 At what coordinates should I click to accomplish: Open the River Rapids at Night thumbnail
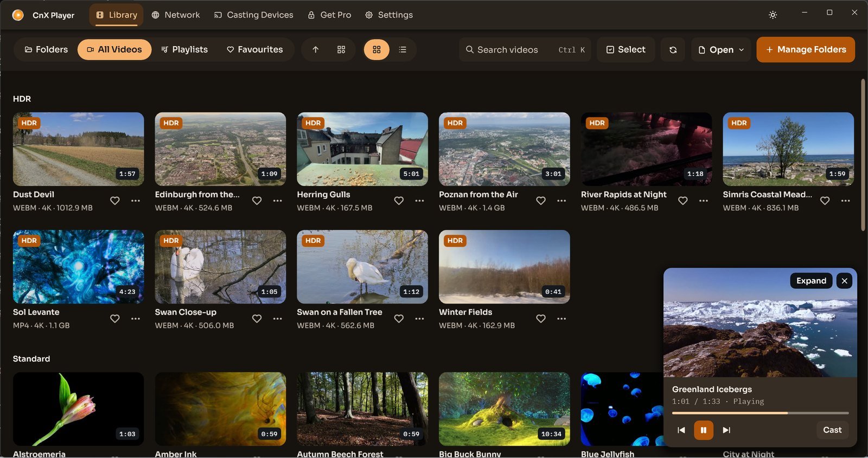click(647, 149)
